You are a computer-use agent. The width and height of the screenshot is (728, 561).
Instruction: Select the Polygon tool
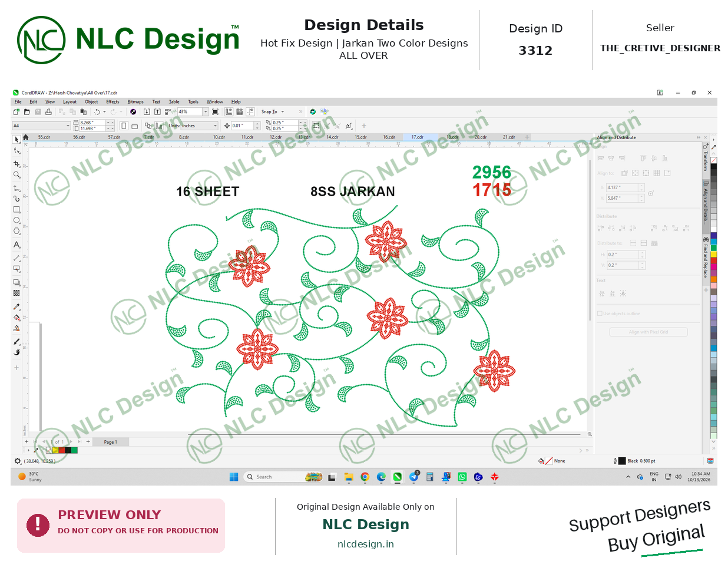(x=16, y=231)
